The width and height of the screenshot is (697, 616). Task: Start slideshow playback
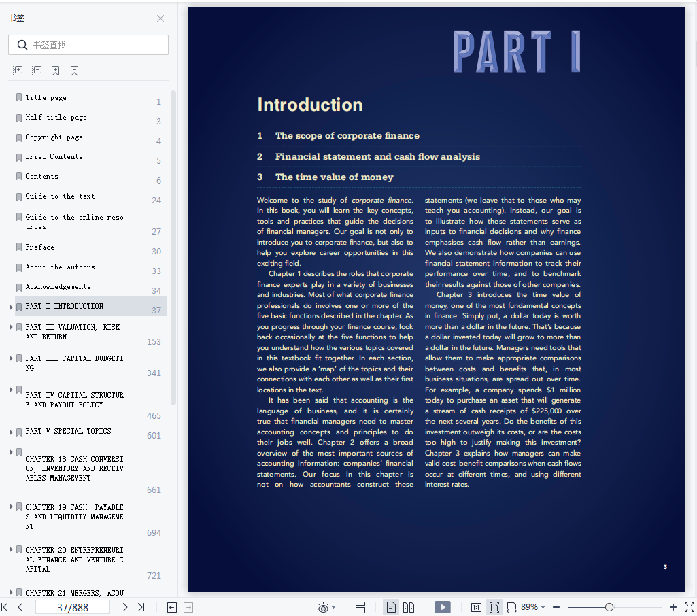pyautogui.click(x=442, y=607)
